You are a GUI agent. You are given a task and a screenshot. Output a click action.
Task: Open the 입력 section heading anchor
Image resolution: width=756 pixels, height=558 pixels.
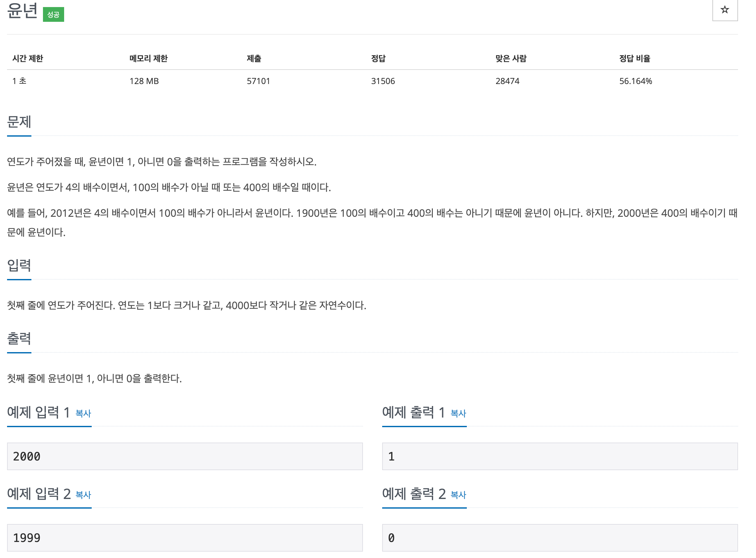pos(19,267)
